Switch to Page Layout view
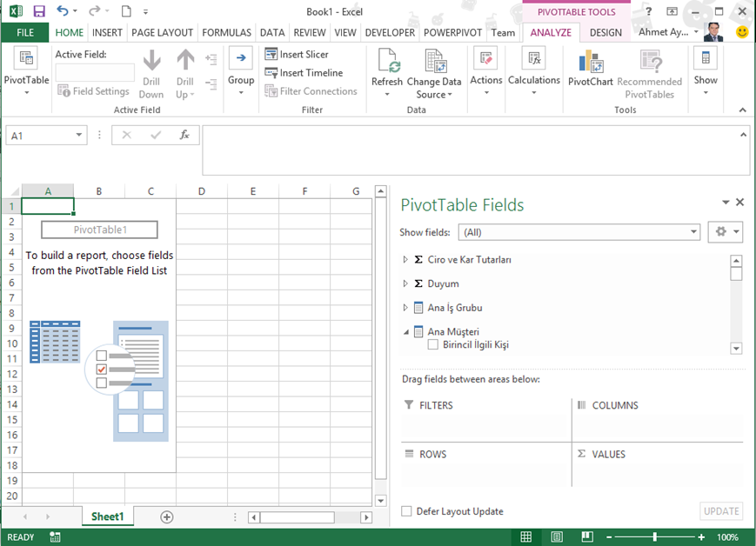Image resolution: width=756 pixels, height=546 pixels. (x=557, y=536)
